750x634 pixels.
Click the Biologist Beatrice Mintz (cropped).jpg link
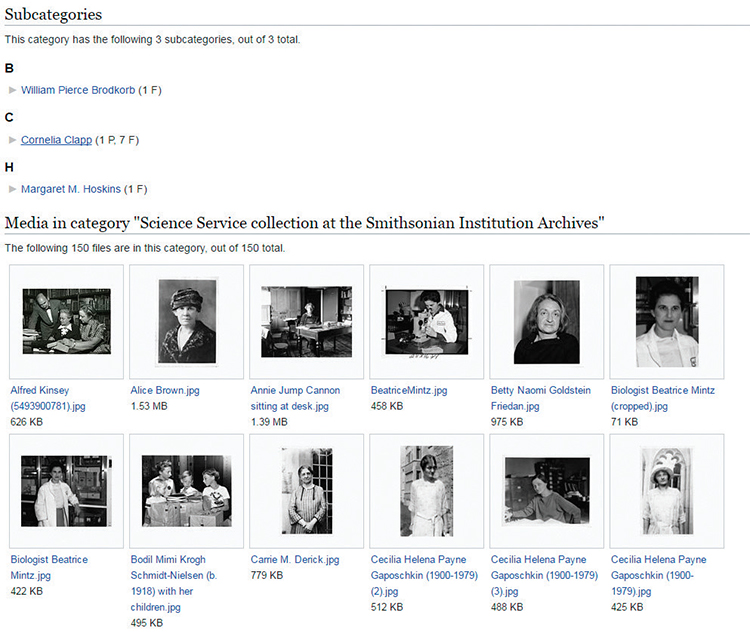point(662,398)
